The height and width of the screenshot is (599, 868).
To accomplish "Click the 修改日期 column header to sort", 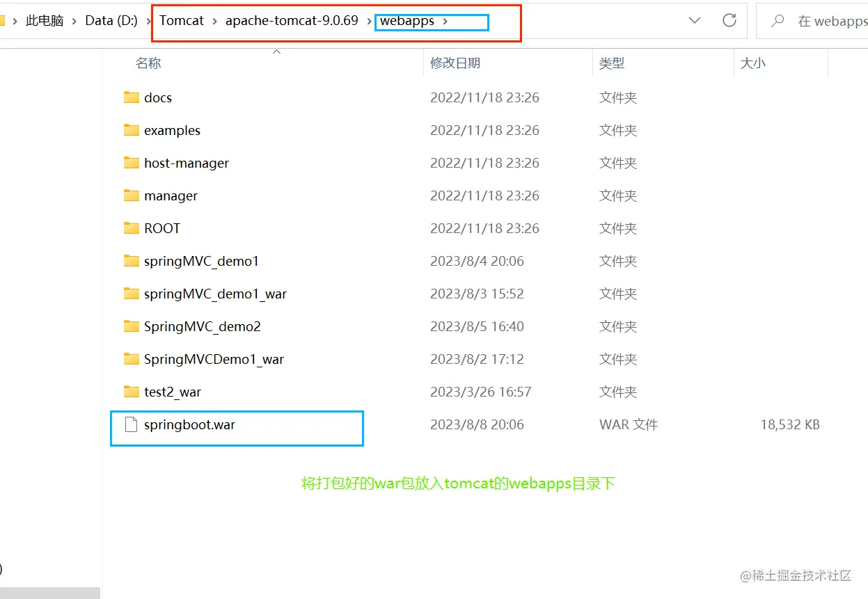I will (x=455, y=63).
